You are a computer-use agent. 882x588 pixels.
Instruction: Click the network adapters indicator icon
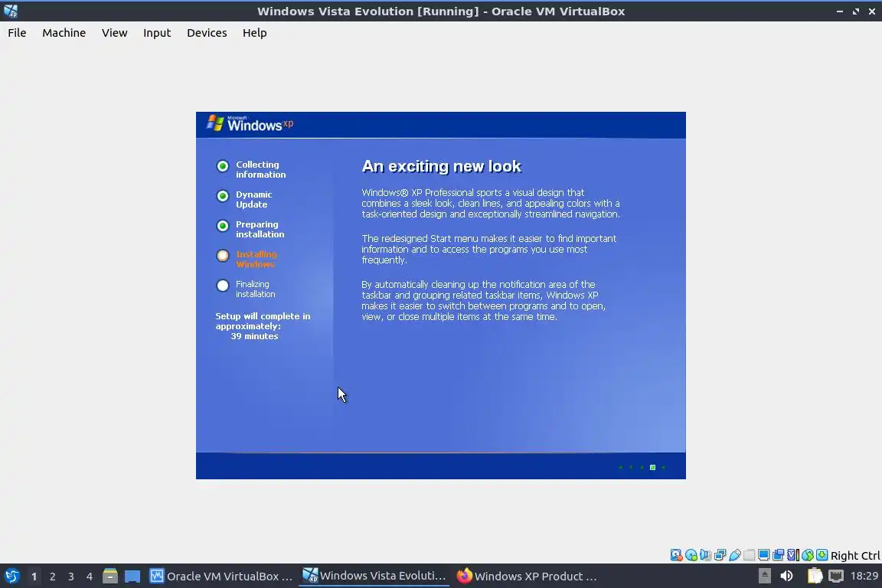pyautogui.click(x=720, y=555)
